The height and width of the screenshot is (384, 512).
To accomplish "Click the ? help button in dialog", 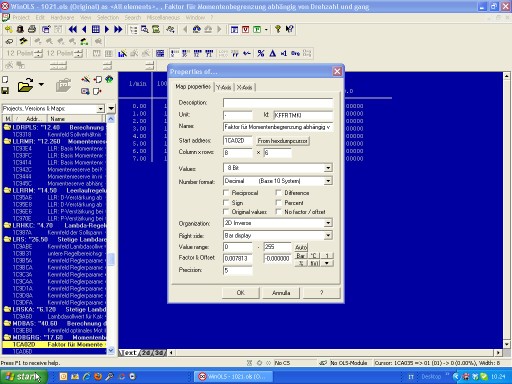I will point(321,293).
